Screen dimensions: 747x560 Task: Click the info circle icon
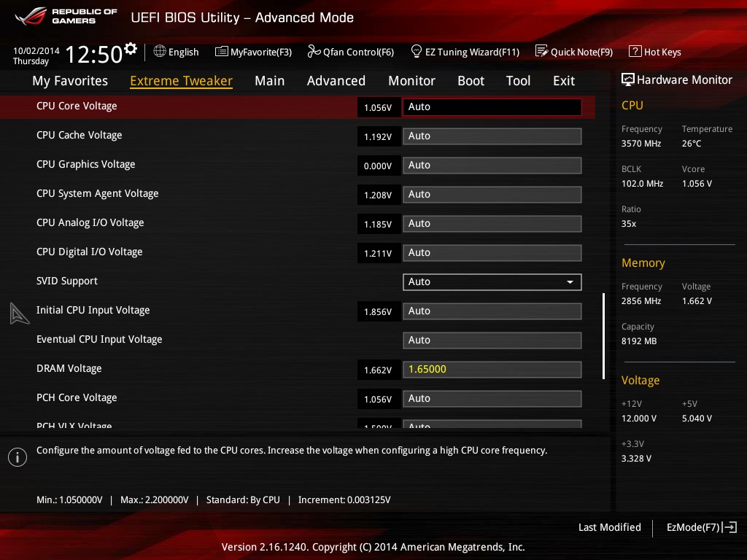pos(18,457)
